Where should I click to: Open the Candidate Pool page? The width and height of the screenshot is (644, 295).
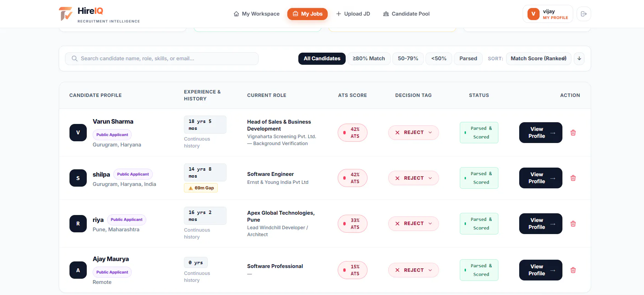[x=406, y=14]
